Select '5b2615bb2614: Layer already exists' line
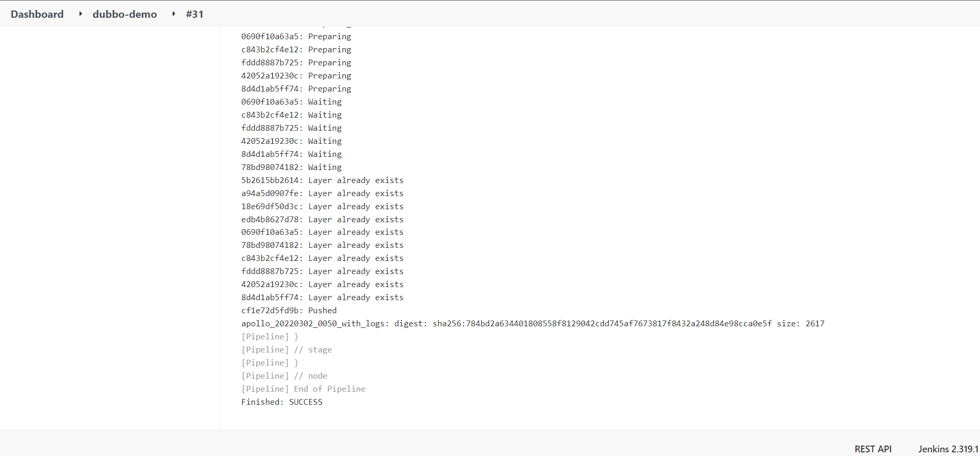The width and height of the screenshot is (980, 456). 322,180
